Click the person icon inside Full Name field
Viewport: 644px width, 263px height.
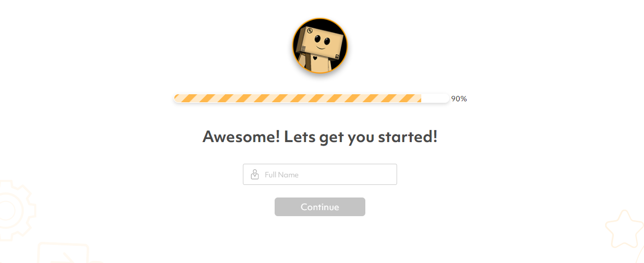[255, 174]
